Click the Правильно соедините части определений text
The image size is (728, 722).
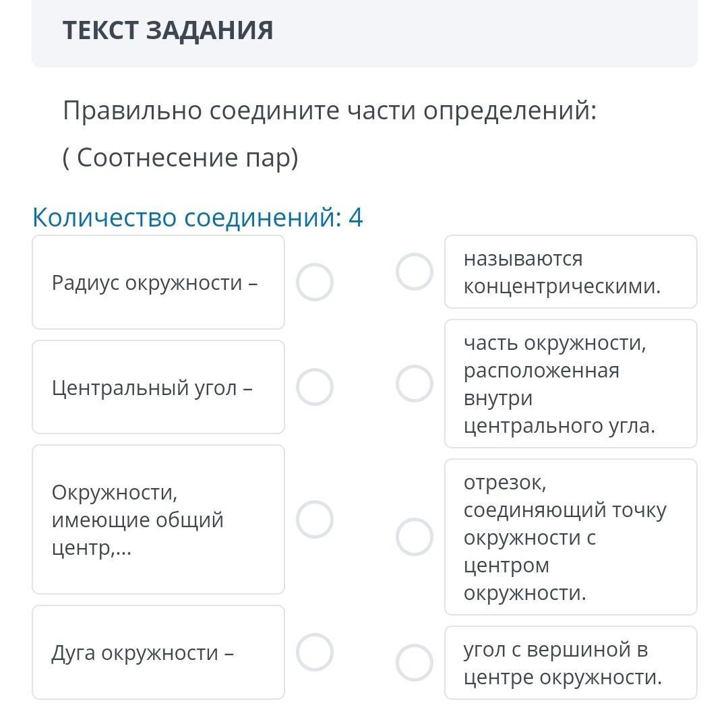pos(330,111)
